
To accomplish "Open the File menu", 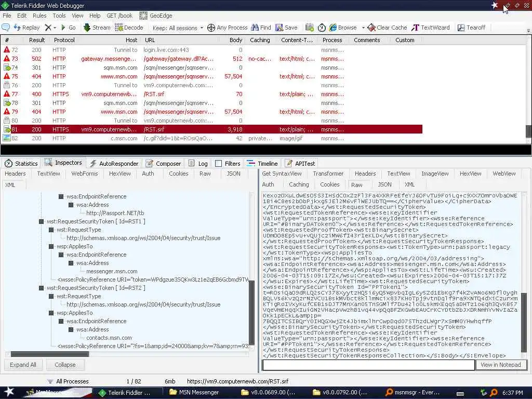I will point(7,16).
